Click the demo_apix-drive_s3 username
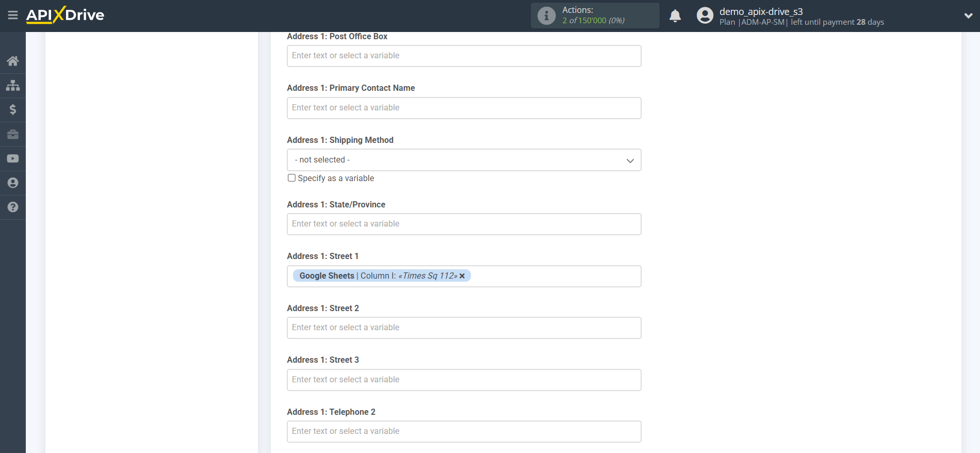 coord(761,11)
